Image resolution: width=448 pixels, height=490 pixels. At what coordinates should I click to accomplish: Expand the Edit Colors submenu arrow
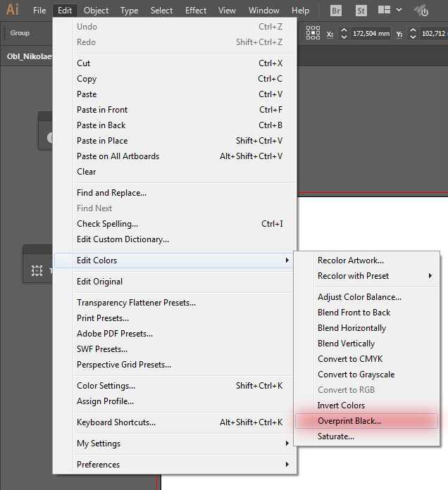(287, 260)
